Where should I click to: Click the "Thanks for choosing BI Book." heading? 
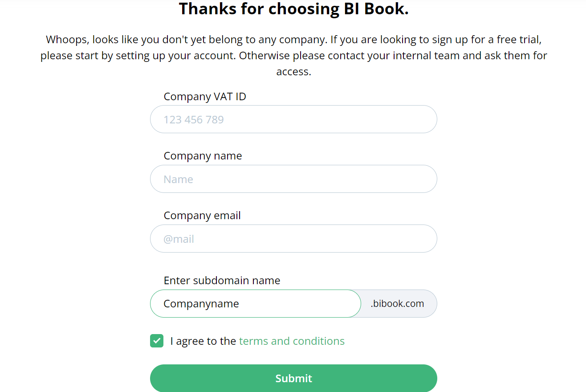coord(293,9)
